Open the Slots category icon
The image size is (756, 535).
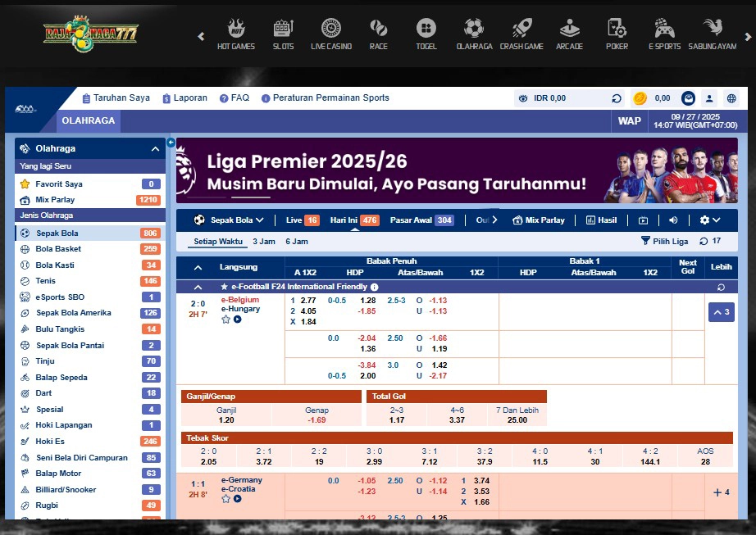click(283, 29)
